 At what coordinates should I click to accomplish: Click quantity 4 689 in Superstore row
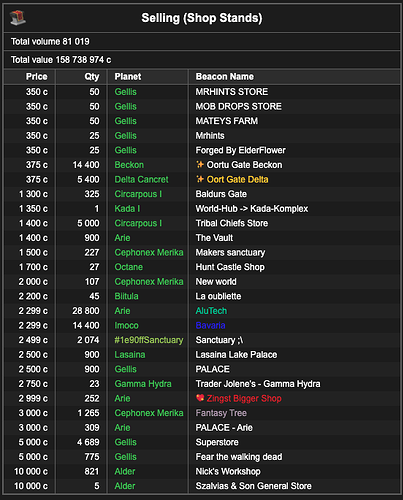(x=88, y=442)
